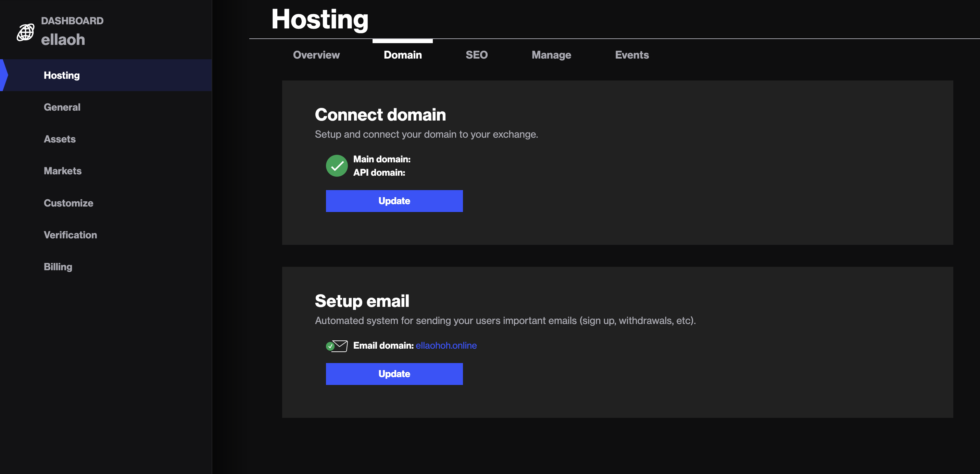Image resolution: width=980 pixels, height=474 pixels.
Task: Click the Connect domain heading
Action: 380,114
